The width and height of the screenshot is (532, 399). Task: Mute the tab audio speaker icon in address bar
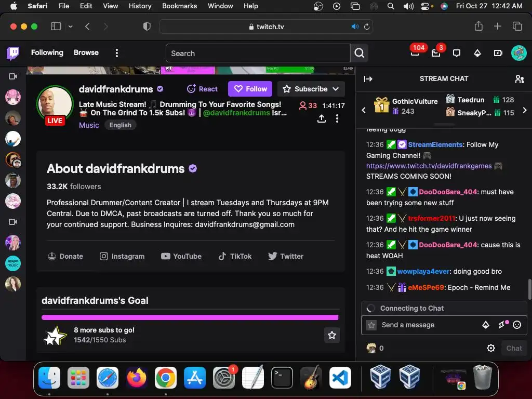pos(355,26)
